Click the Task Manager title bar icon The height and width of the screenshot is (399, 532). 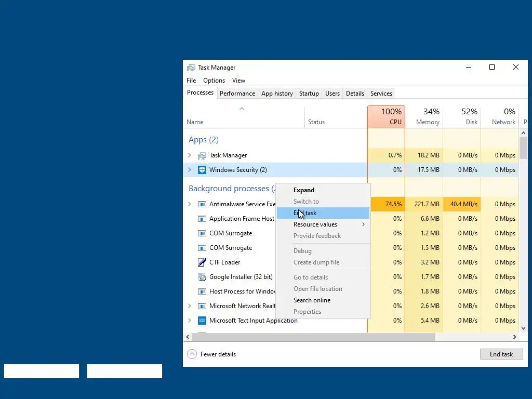click(x=191, y=68)
